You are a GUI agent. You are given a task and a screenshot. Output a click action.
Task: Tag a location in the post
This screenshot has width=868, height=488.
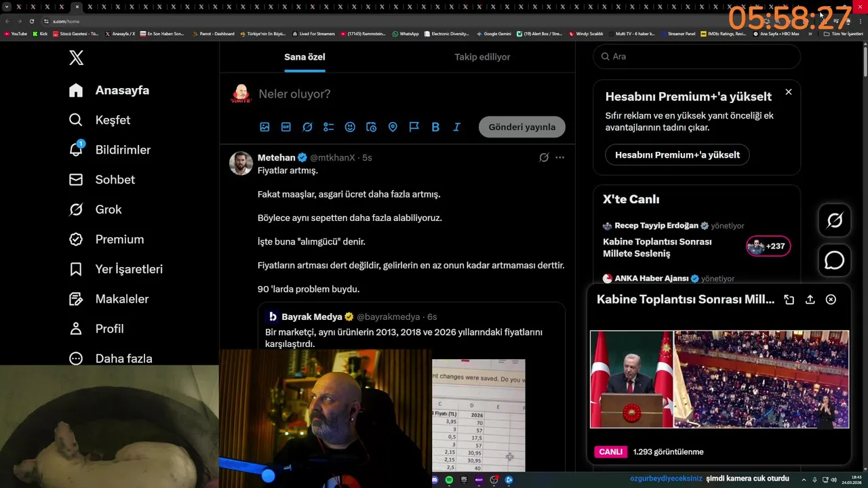[393, 127]
